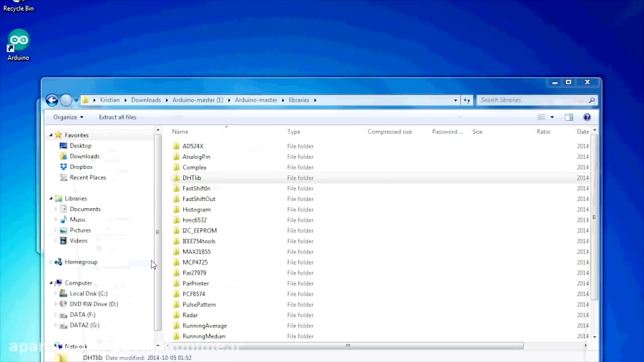Select the MCP4725 folder

point(195,263)
